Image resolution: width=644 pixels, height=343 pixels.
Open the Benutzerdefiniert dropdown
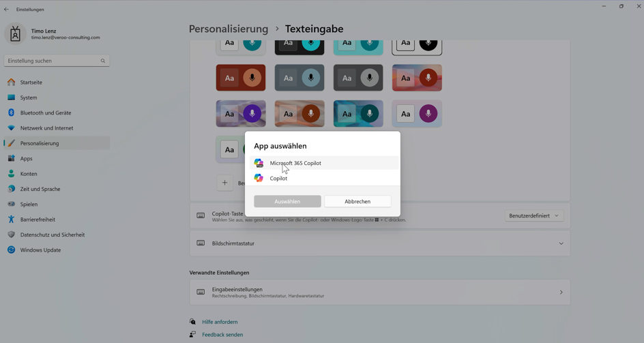pyautogui.click(x=534, y=215)
